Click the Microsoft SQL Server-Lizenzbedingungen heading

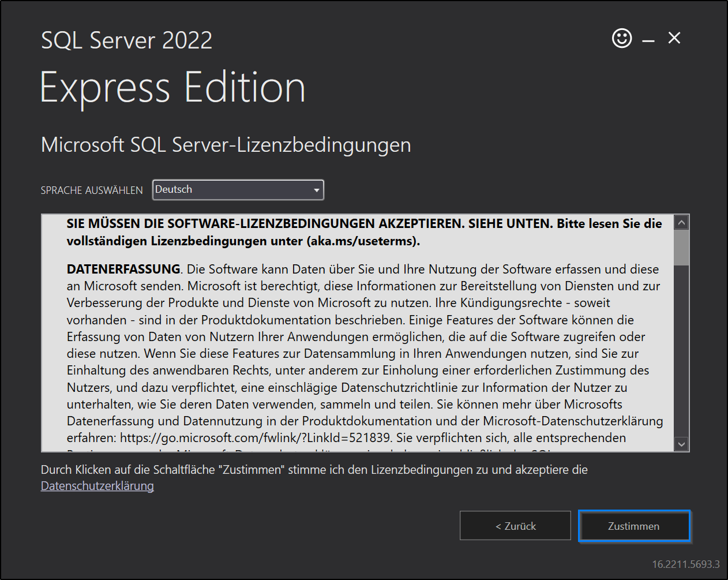(226, 145)
